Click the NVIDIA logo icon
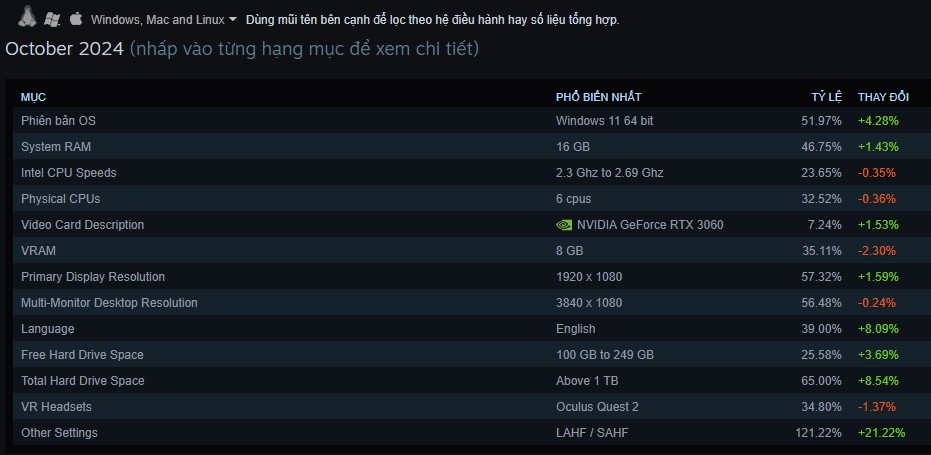Image resolution: width=931 pixels, height=455 pixels. (563, 225)
